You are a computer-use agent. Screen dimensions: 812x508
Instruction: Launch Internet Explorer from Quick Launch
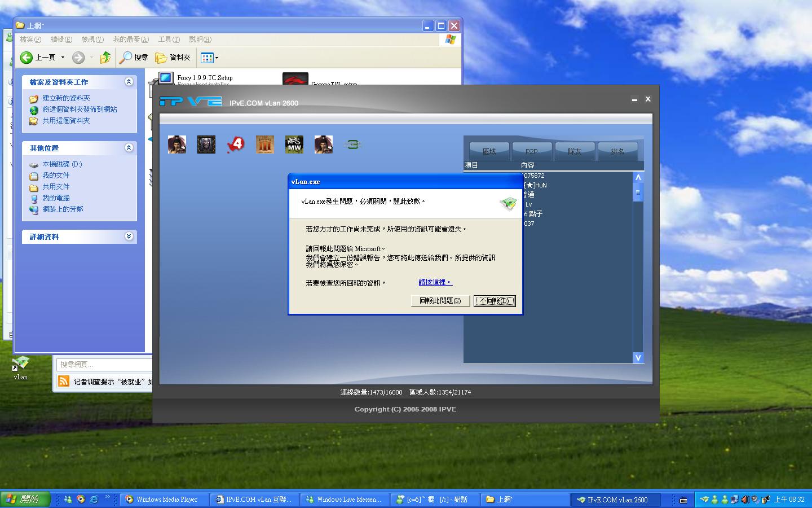coord(94,500)
